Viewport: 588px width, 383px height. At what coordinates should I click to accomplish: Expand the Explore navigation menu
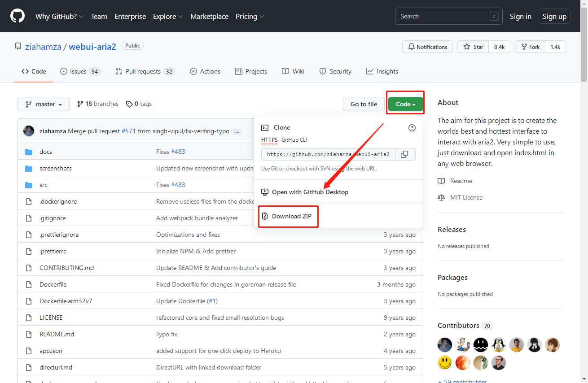click(x=168, y=16)
